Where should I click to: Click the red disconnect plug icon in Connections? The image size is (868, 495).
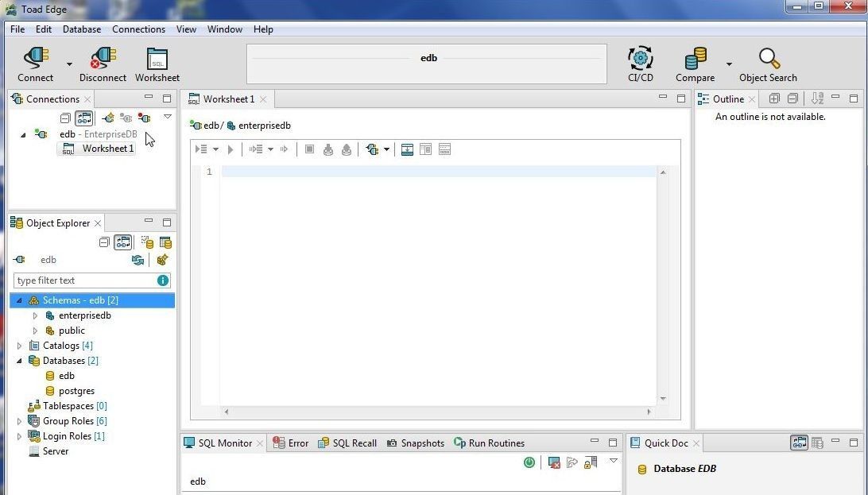click(x=144, y=118)
